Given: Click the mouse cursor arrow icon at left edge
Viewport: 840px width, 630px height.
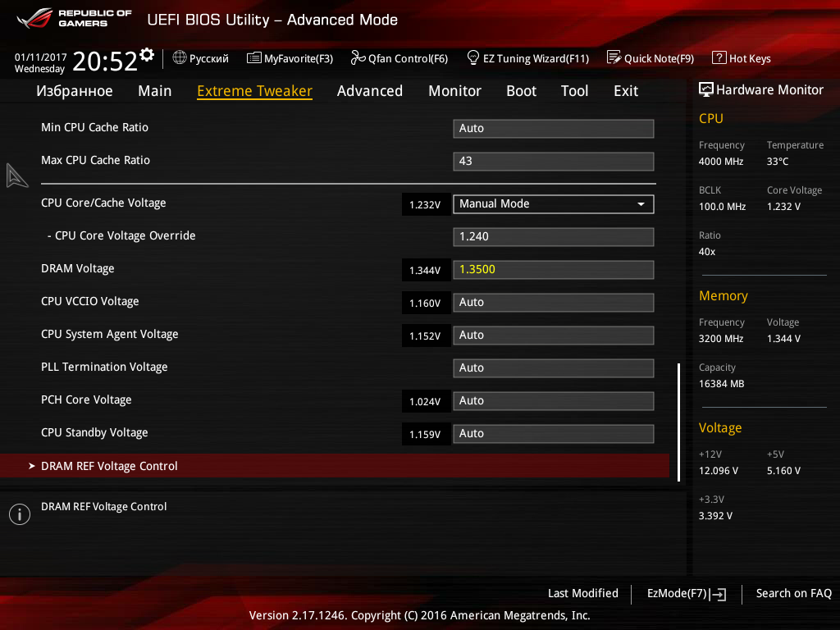Looking at the screenshot, I should pyautogui.click(x=16, y=176).
